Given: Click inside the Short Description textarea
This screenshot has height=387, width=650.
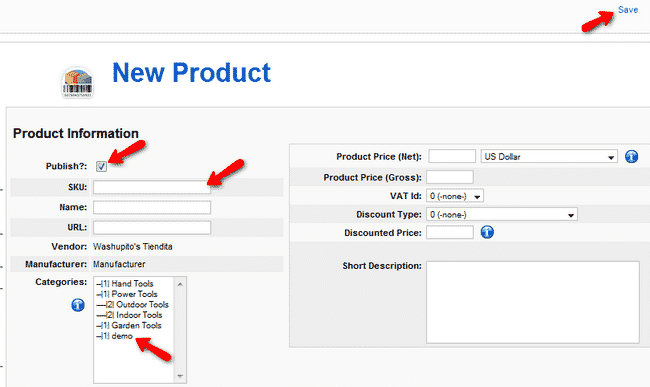Looking at the screenshot, I should [x=533, y=302].
